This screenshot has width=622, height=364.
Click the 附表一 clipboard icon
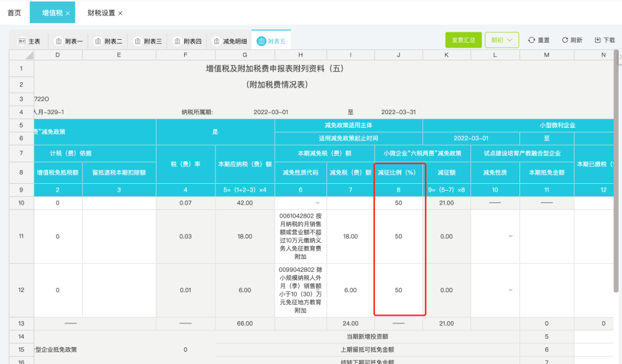(x=59, y=41)
